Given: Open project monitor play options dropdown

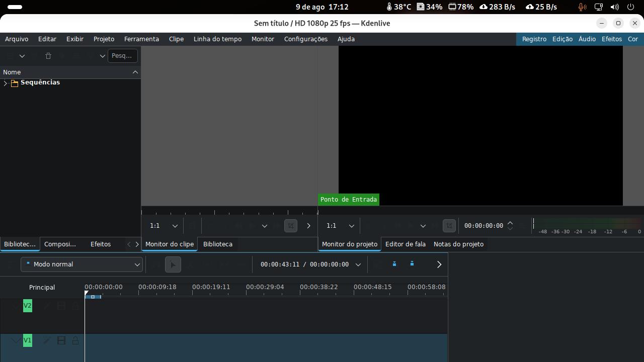Looking at the screenshot, I should [x=423, y=226].
